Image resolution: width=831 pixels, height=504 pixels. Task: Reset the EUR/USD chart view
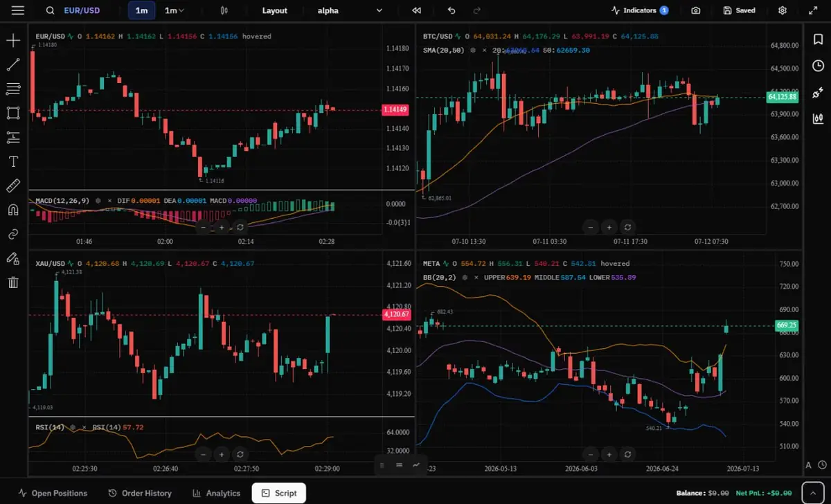[240, 227]
